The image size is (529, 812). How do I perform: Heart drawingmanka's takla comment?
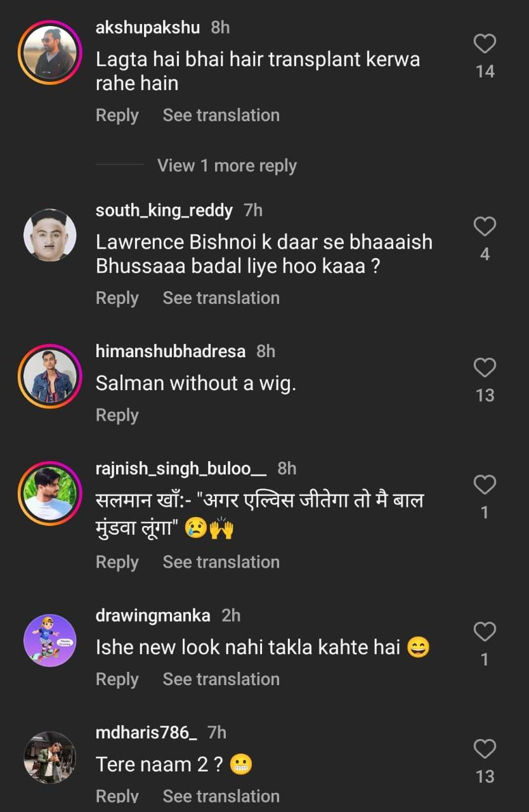[485, 632]
